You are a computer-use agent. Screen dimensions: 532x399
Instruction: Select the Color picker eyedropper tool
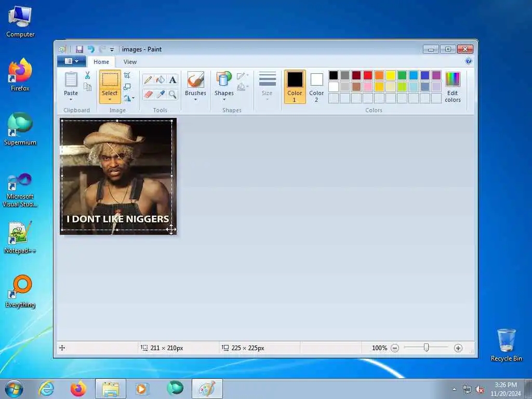(160, 94)
